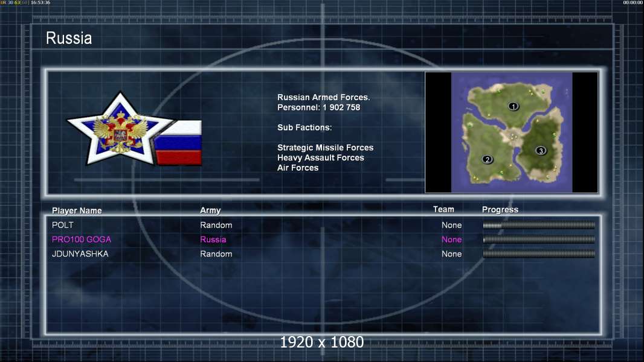This screenshot has width=644, height=362.
Task: Click the clock readout 16:53:36
Action: (x=40, y=2)
